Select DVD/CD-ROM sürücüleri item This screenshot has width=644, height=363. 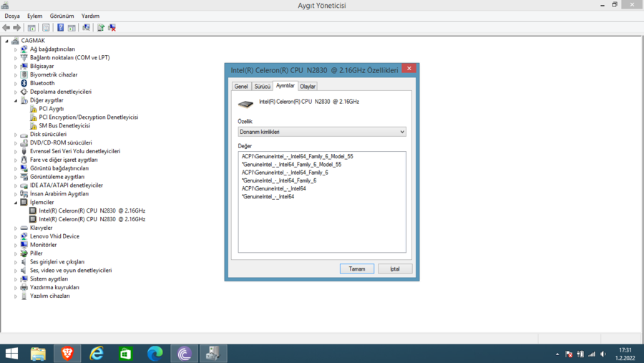tap(61, 142)
